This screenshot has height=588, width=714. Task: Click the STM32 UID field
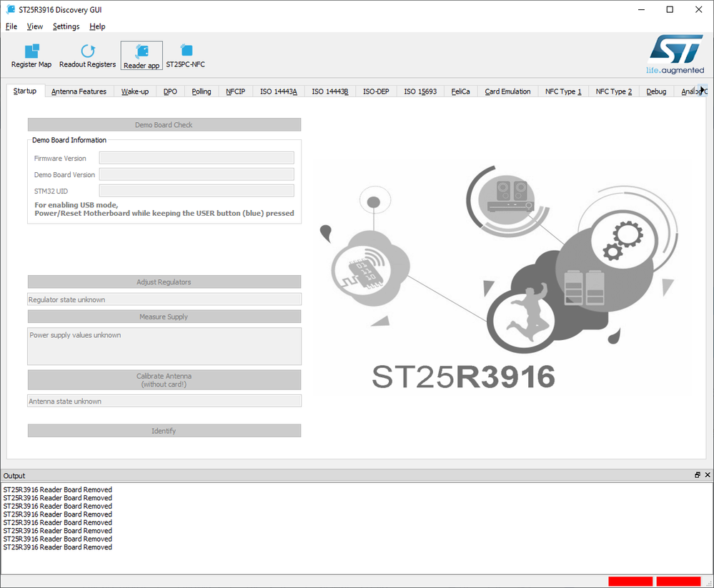(197, 191)
